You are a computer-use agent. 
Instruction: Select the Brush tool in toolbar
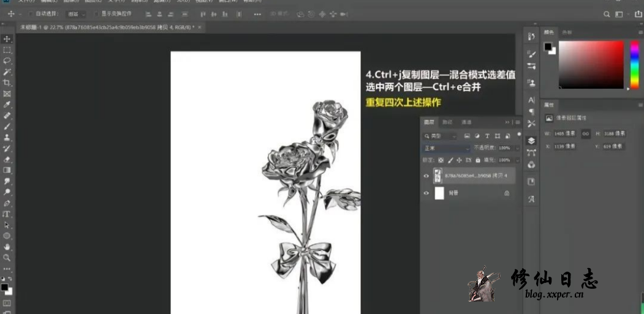click(7, 127)
